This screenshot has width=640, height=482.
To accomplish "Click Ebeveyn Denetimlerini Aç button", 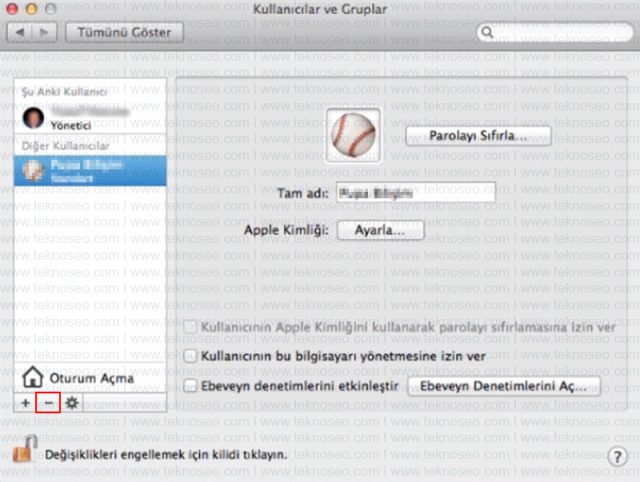I will [x=504, y=386].
